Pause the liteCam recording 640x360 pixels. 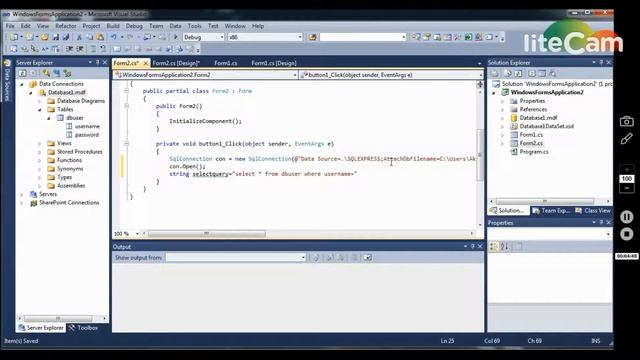[x=627, y=216]
